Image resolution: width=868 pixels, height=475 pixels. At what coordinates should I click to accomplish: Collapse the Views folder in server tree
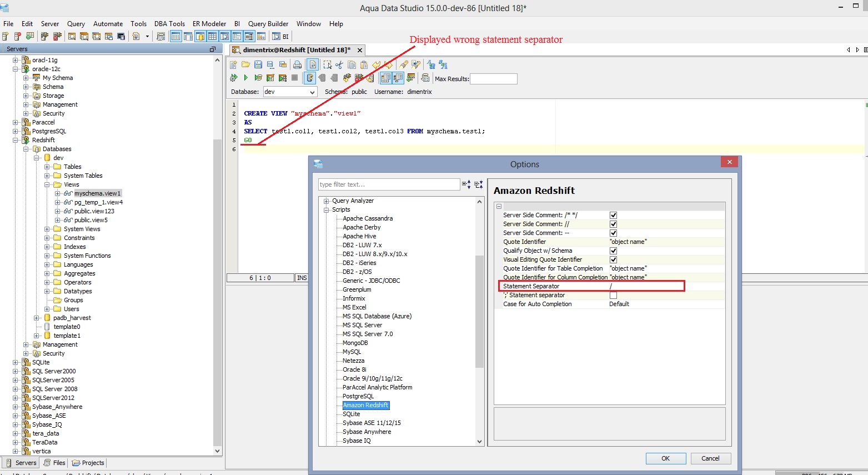pos(47,184)
